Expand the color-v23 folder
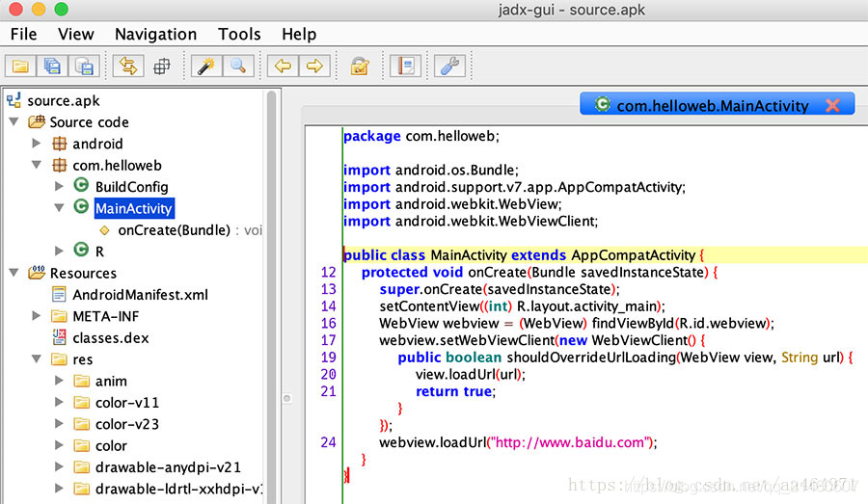This screenshot has height=504, width=868. (59, 424)
